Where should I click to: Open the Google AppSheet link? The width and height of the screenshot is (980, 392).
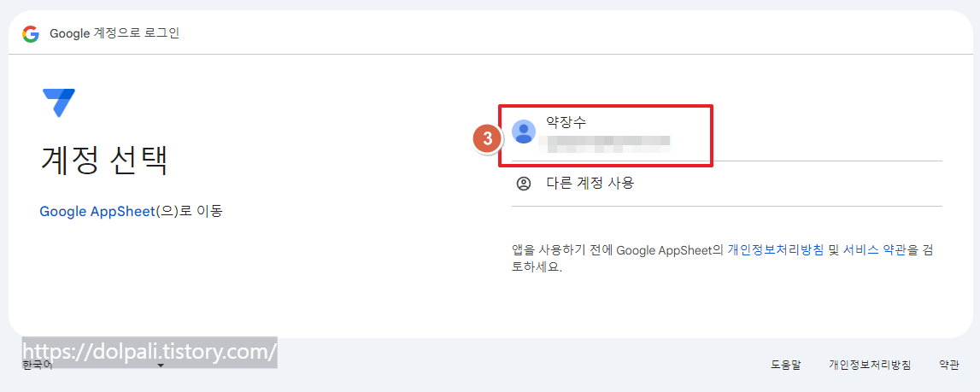pyautogui.click(x=97, y=211)
